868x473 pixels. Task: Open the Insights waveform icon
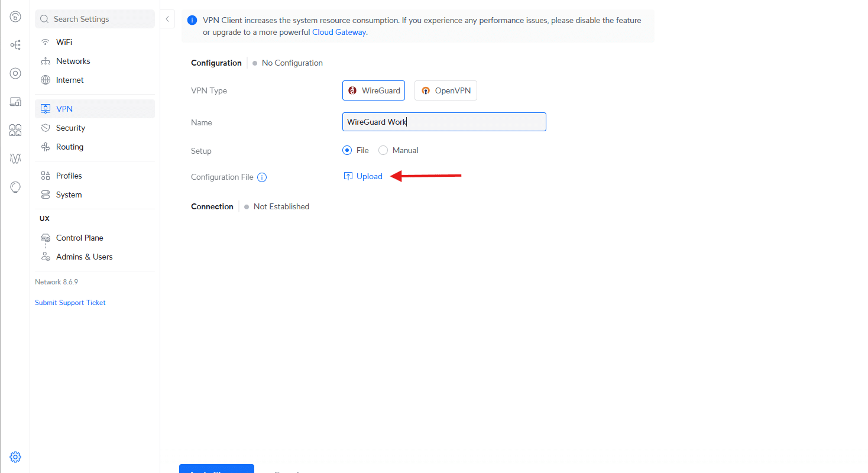[15, 158]
